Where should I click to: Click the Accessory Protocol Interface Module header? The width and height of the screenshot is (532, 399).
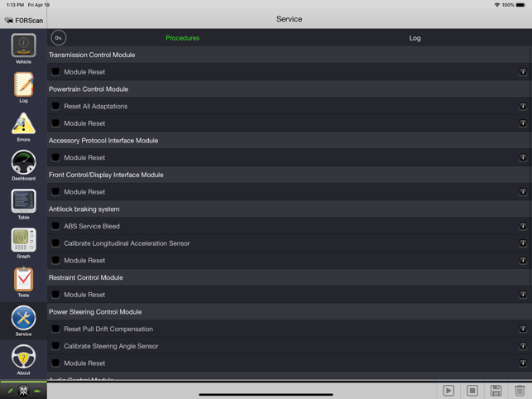[289, 141]
